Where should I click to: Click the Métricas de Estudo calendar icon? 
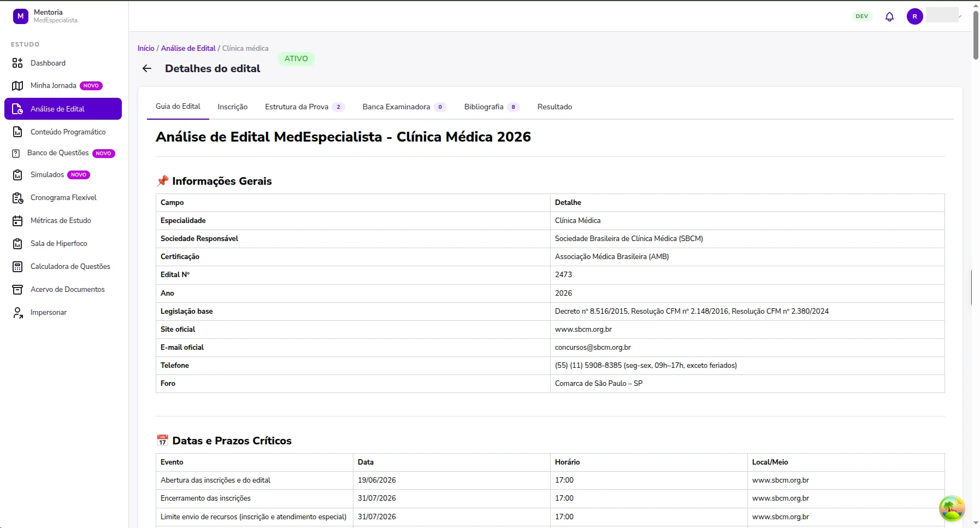point(17,221)
